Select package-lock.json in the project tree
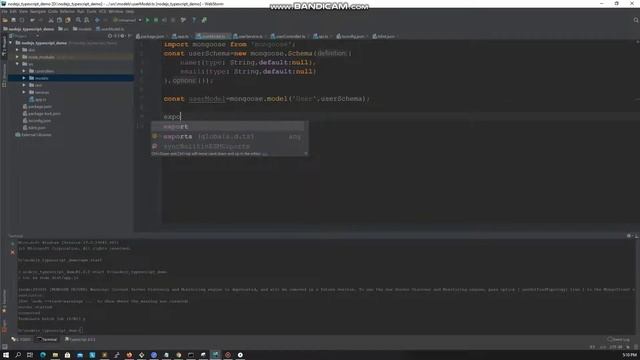Screen dimensions: 640x360 click(42, 114)
